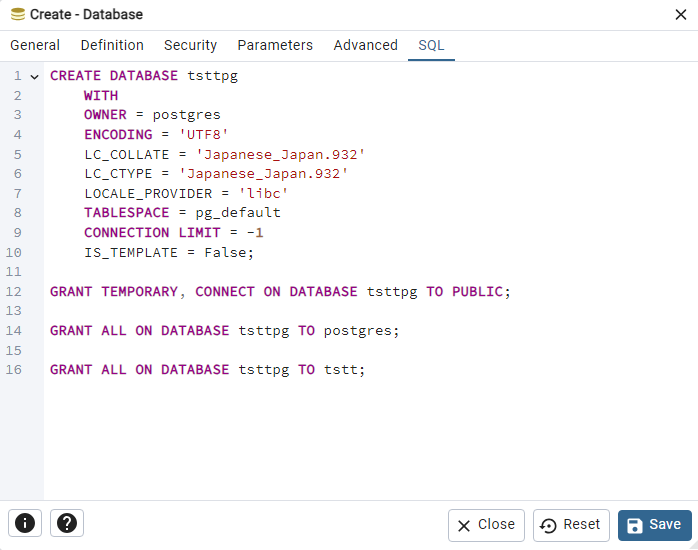The image size is (698, 550).
Task: Open the help question mark icon
Action: [67, 523]
